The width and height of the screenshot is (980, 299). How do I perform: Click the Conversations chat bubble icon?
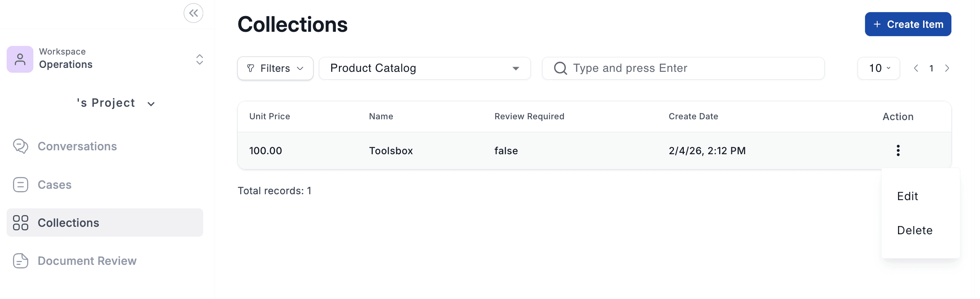click(x=20, y=146)
